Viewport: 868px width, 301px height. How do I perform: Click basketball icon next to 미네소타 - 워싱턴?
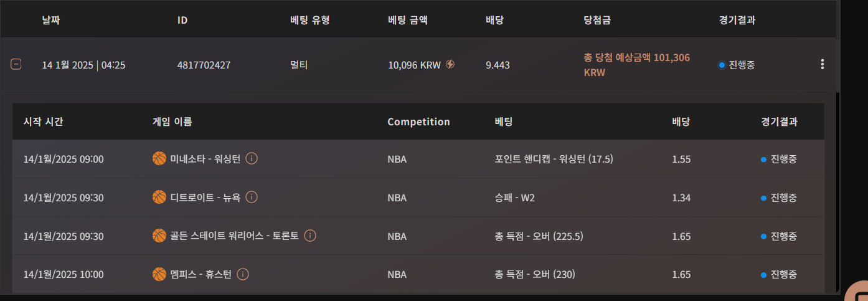[159, 159]
